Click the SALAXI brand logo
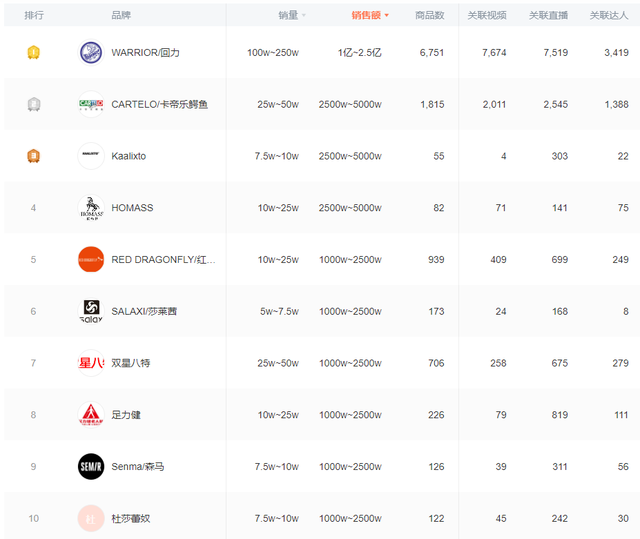The image size is (640, 539). (91, 311)
